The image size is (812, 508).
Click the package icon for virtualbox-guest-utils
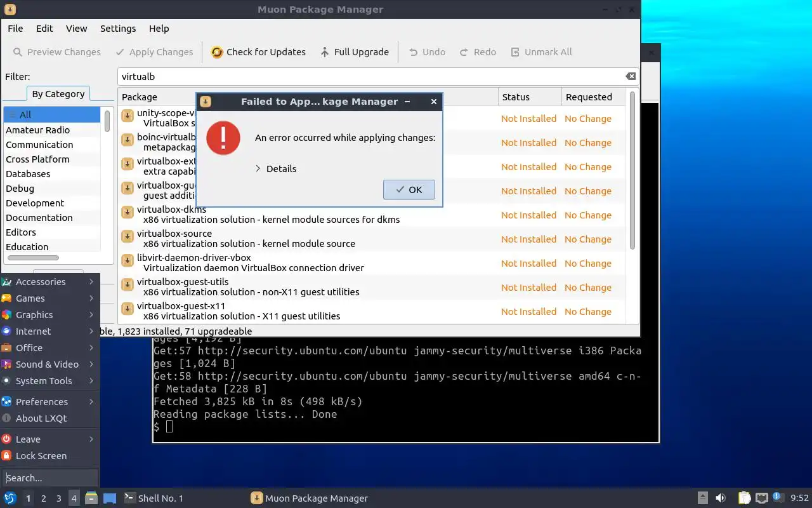(127, 284)
